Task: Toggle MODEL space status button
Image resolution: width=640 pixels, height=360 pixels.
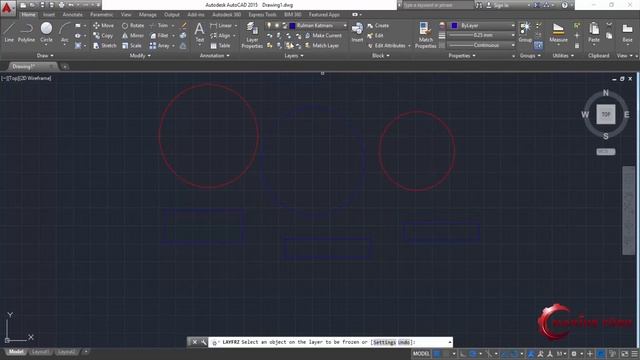Action: (421, 353)
